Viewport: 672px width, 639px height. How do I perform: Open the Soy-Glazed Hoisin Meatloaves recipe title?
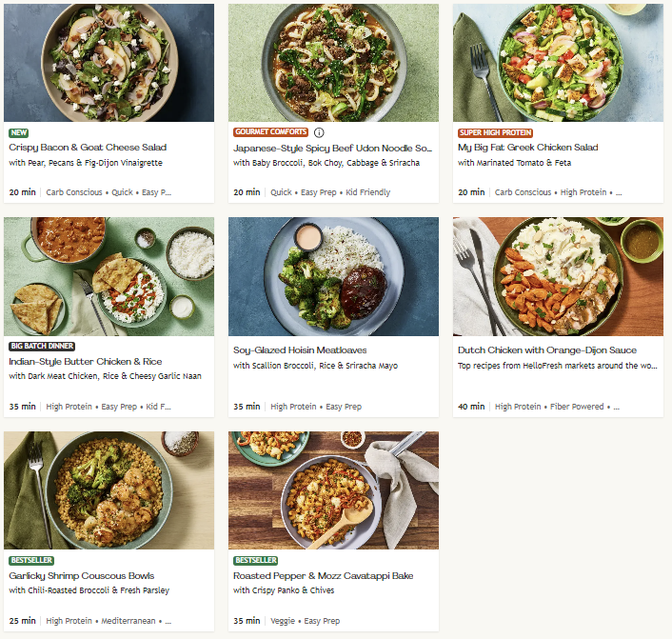pos(300,350)
